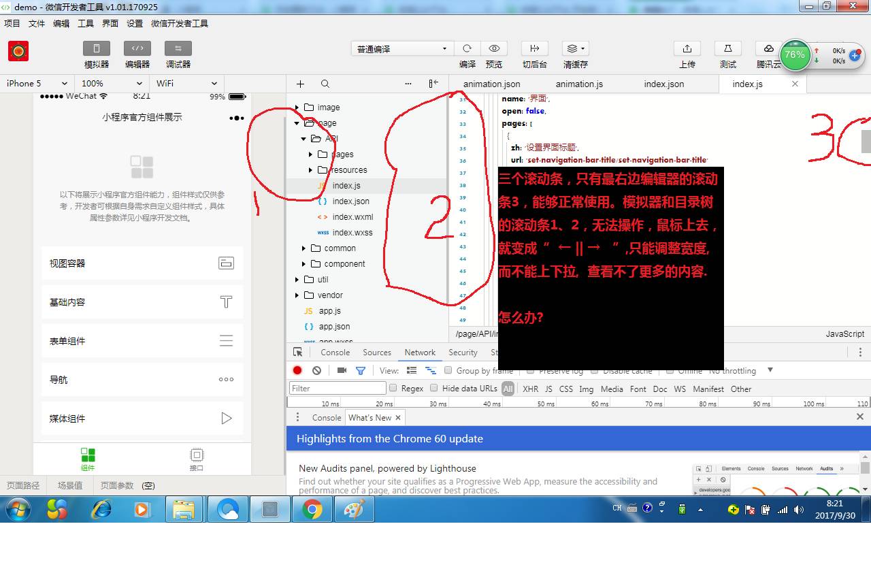
Task: Click the 腾讯云 cloud icon
Action: (x=768, y=48)
